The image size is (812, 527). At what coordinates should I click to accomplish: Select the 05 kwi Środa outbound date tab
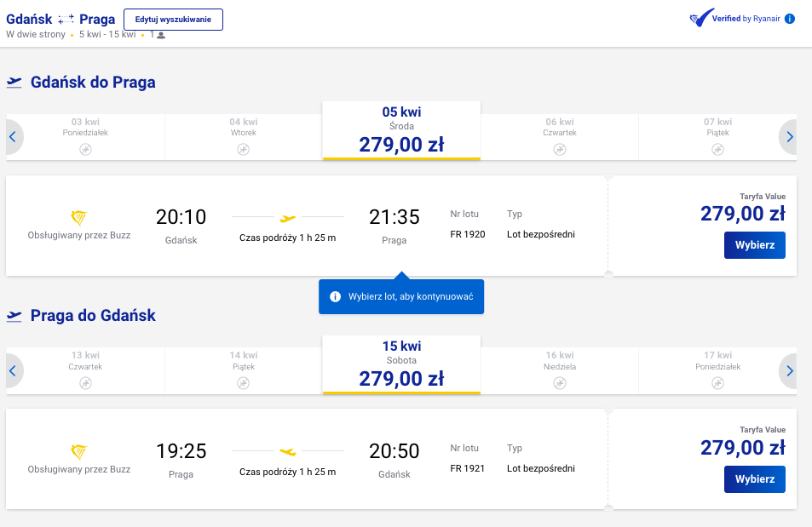pos(401,130)
